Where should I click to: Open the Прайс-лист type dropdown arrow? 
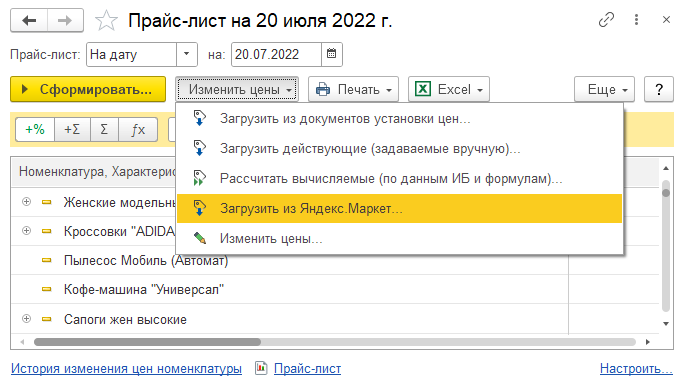tap(186, 54)
